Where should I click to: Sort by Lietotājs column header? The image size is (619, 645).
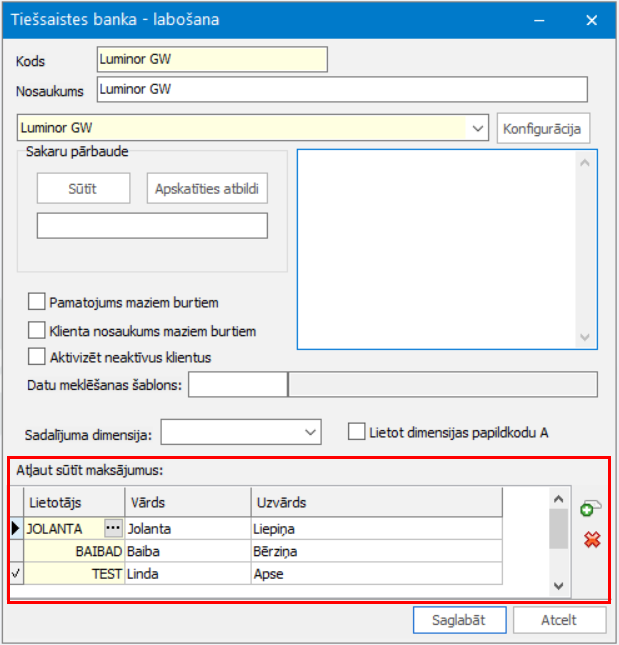(74, 502)
